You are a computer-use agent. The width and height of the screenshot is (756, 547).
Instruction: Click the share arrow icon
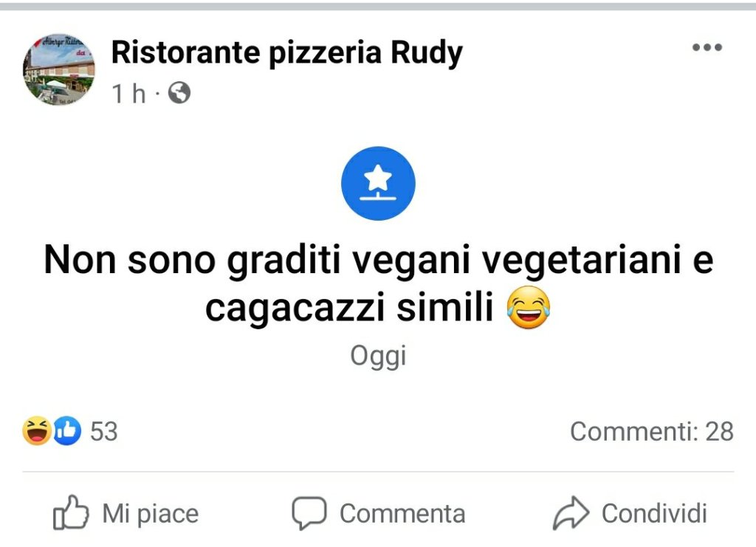point(571,514)
